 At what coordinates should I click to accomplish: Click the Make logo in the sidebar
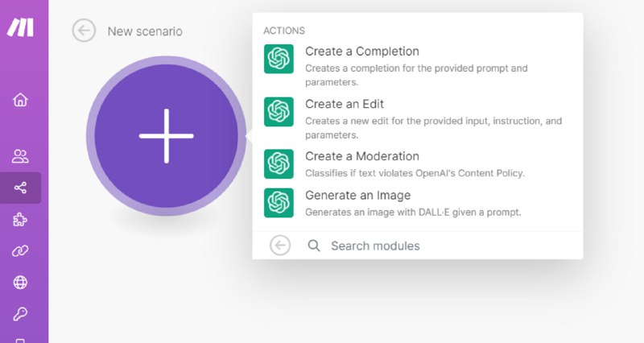pos(21,27)
